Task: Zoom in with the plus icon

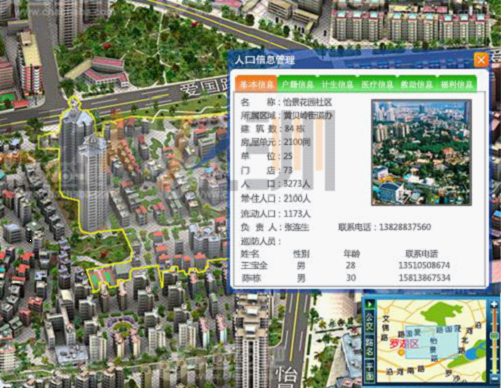Action: 494,304
